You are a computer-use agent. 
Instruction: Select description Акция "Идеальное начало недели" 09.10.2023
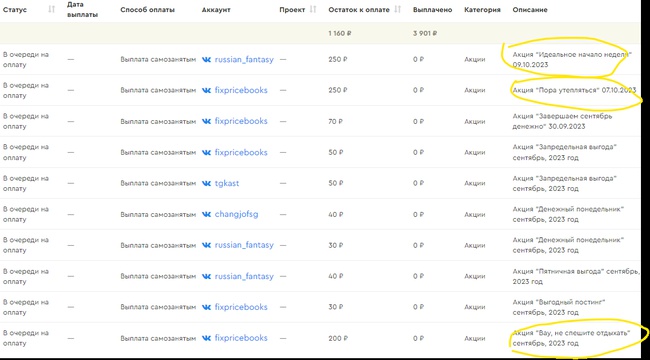click(x=572, y=59)
